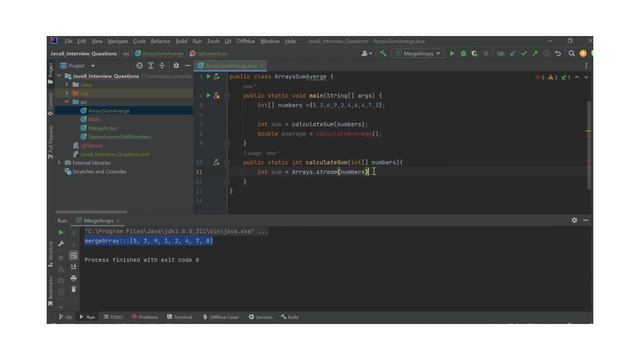Open the Refactor menu
The height and width of the screenshot is (360, 640).
click(x=160, y=41)
